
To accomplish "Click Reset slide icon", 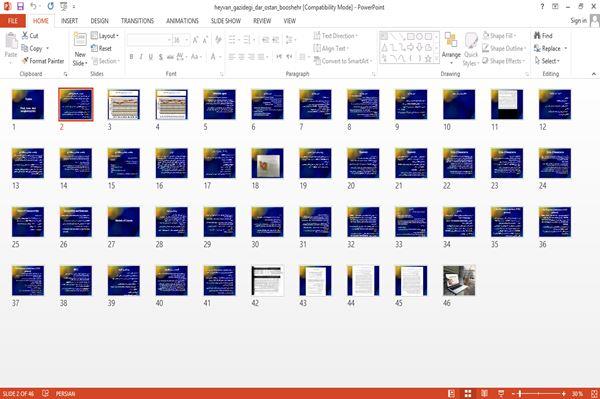I will coord(95,48).
